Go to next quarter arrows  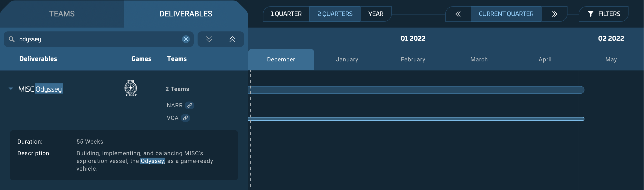[554, 14]
